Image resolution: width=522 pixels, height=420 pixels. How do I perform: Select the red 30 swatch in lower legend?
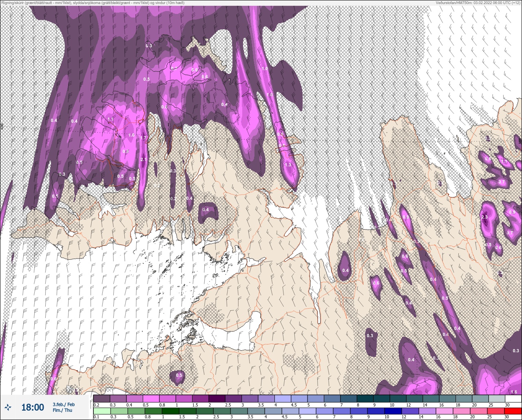click(x=513, y=411)
